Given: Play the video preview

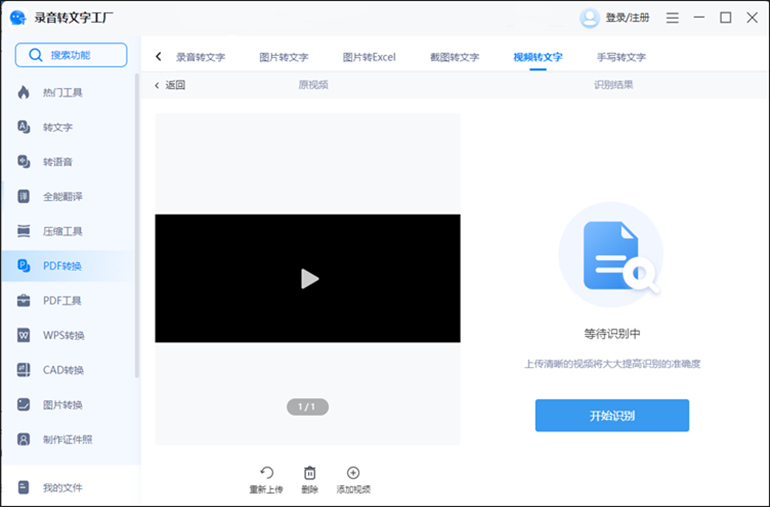Looking at the screenshot, I should tap(309, 279).
